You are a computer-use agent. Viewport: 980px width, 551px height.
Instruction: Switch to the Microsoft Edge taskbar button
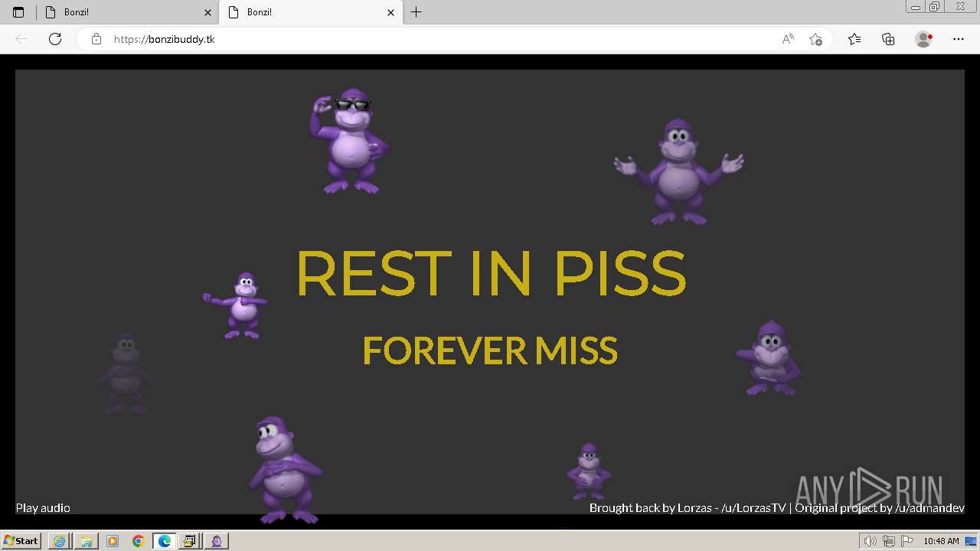[x=165, y=541]
